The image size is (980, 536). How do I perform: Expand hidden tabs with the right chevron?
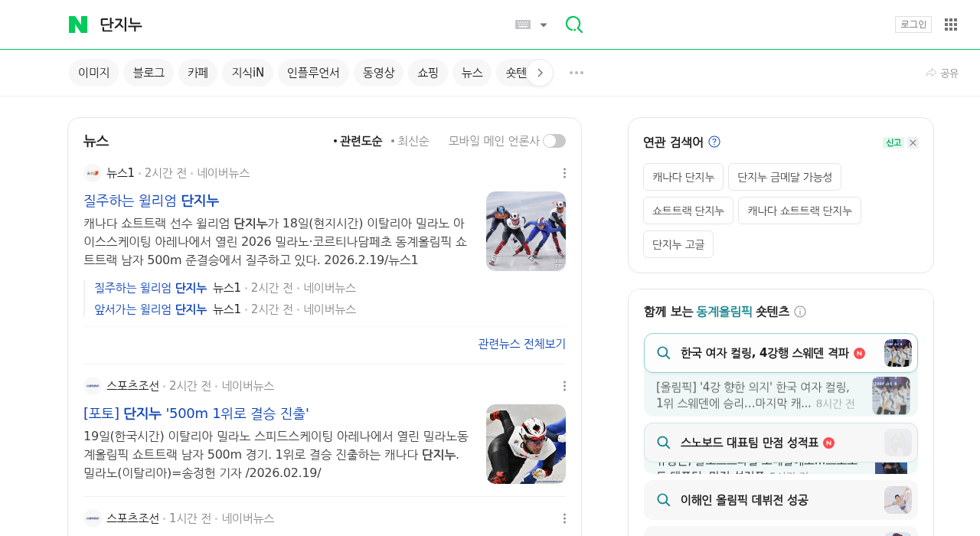pos(540,72)
